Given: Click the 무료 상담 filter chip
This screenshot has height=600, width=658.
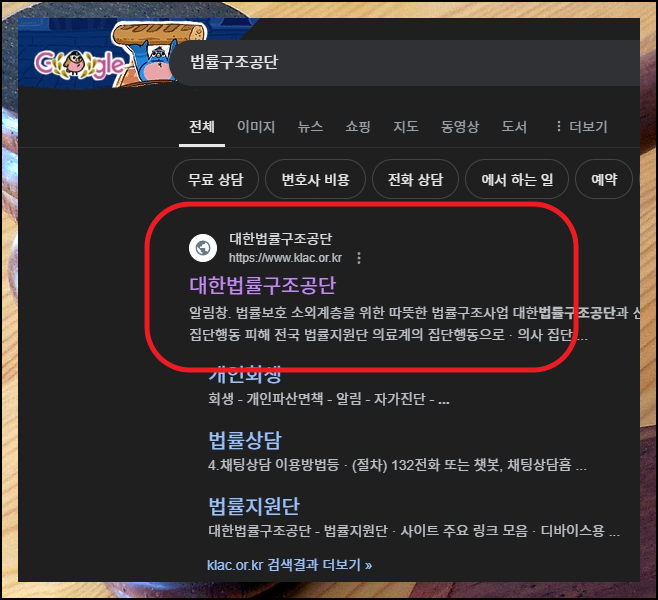Looking at the screenshot, I should pos(215,179).
